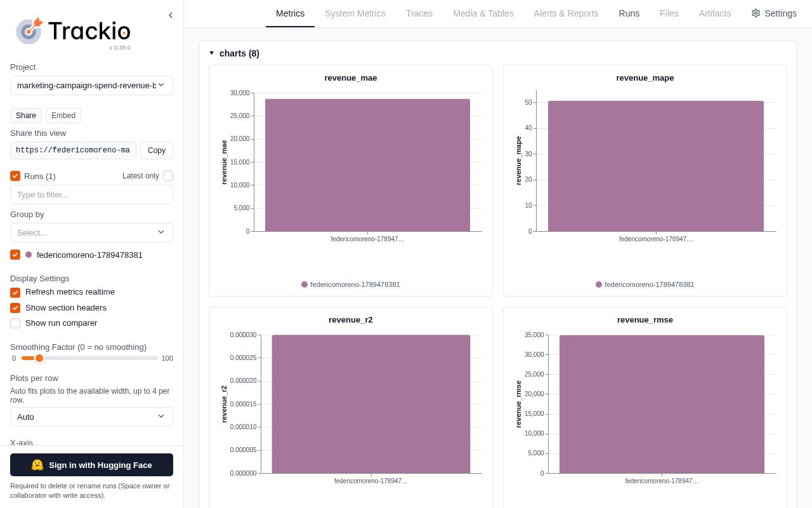Click the revenue_r2 chart title

[x=351, y=320]
